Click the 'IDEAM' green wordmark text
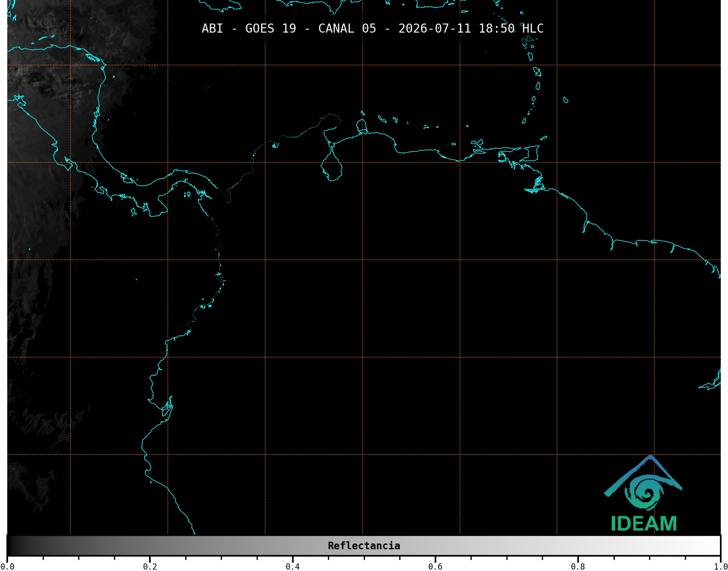 click(x=644, y=524)
